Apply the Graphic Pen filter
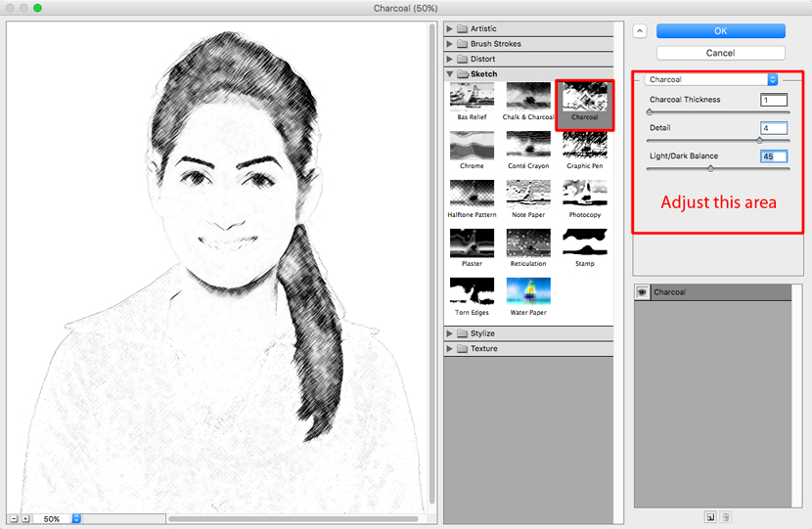This screenshot has height=529, width=812. 584,145
